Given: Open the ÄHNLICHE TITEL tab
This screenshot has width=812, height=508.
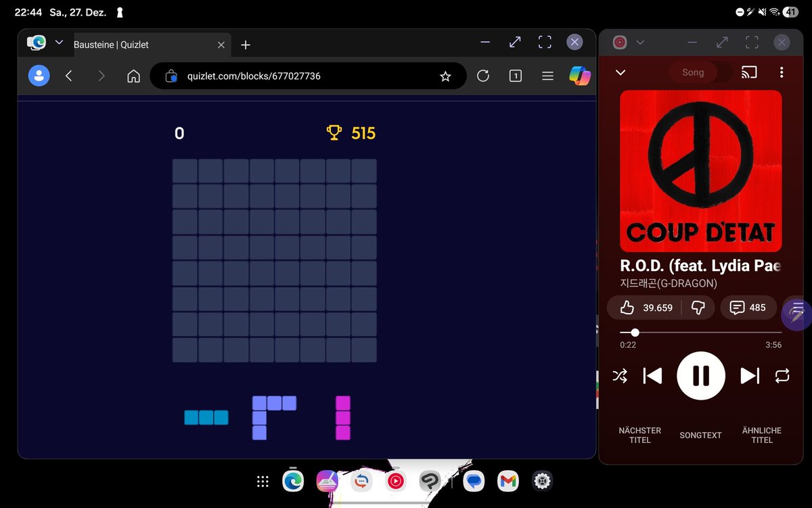Looking at the screenshot, I should [x=761, y=435].
